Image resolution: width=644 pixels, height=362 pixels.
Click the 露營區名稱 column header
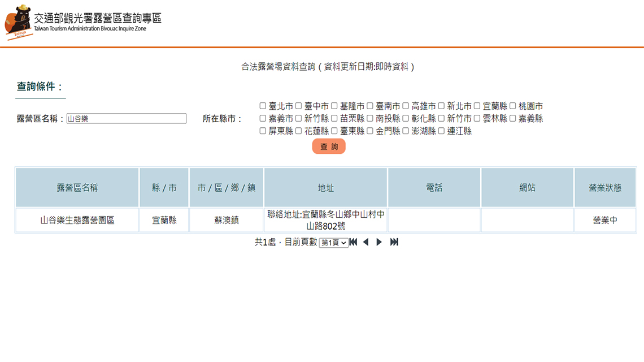pyautogui.click(x=77, y=187)
